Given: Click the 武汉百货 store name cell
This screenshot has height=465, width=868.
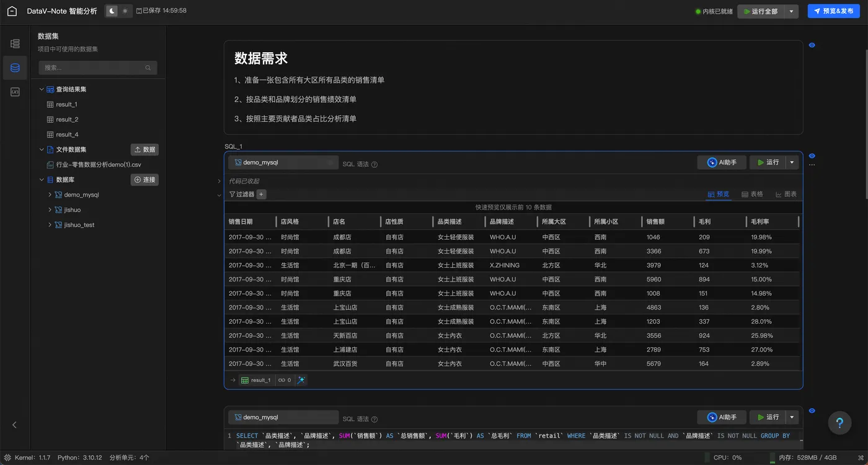Looking at the screenshot, I should (354, 364).
